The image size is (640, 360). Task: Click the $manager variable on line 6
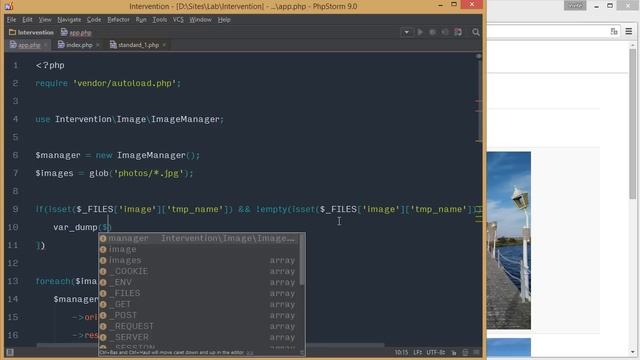coord(58,155)
